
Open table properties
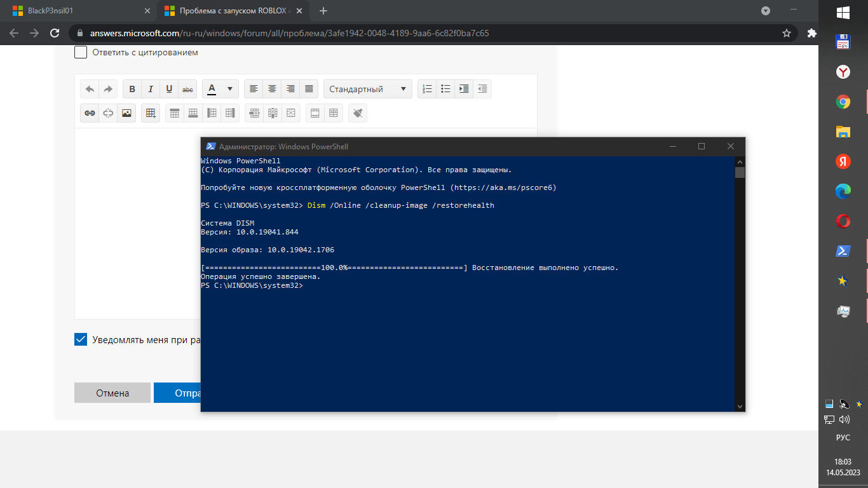(x=315, y=113)
